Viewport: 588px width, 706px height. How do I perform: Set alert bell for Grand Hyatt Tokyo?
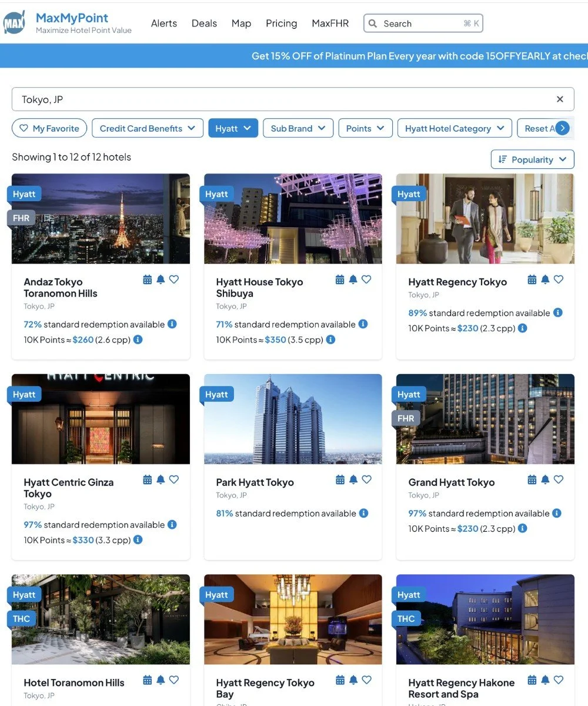(x=545, y=479)
